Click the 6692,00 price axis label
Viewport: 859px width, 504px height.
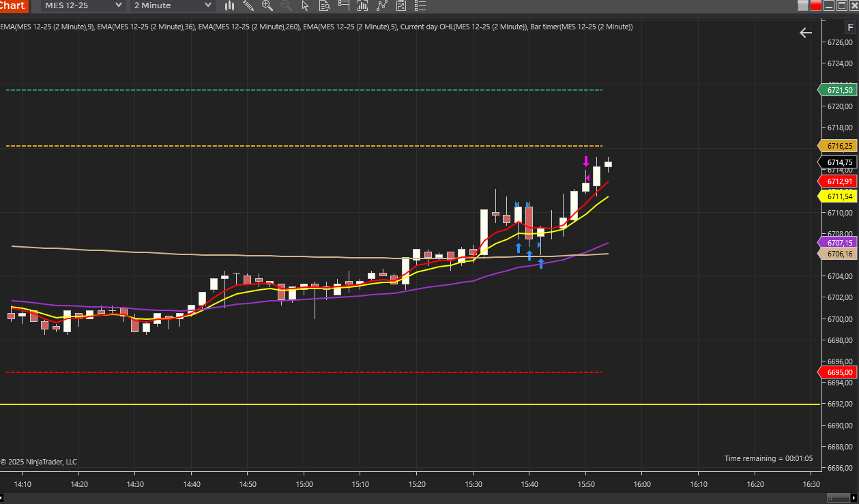(x=839, y=404)
